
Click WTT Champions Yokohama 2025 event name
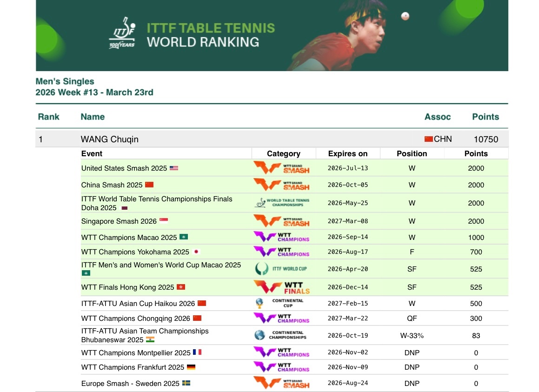point(135,252)
